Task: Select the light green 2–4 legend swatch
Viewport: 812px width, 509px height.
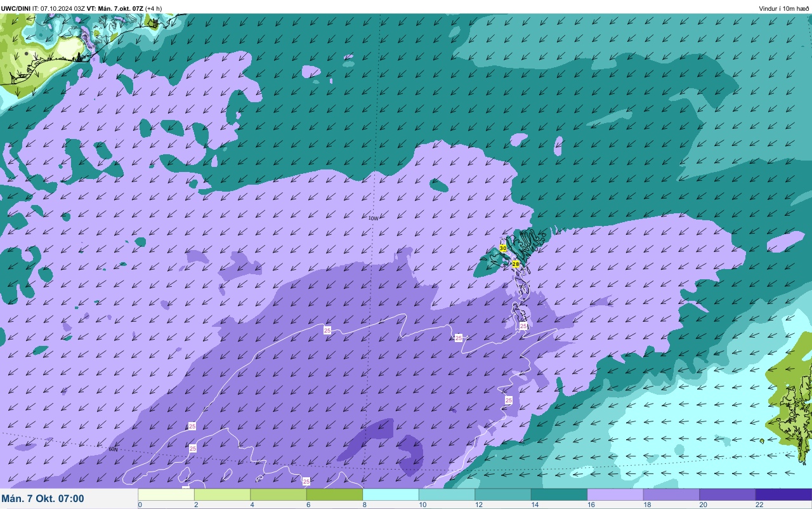Action: point(222,494)
